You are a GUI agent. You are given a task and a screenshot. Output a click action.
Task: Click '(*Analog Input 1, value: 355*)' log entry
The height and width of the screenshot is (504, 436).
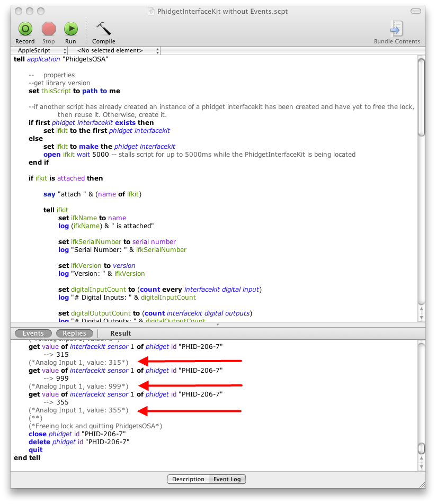78,410
